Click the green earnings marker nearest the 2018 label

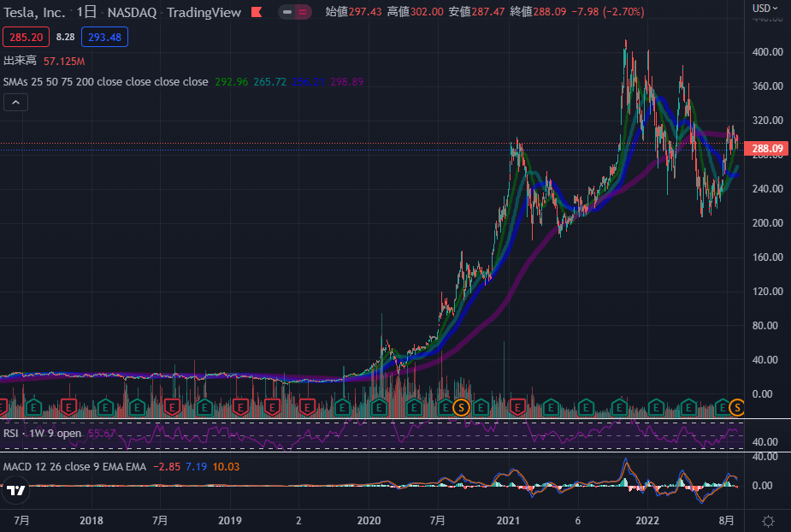point(105,407)
